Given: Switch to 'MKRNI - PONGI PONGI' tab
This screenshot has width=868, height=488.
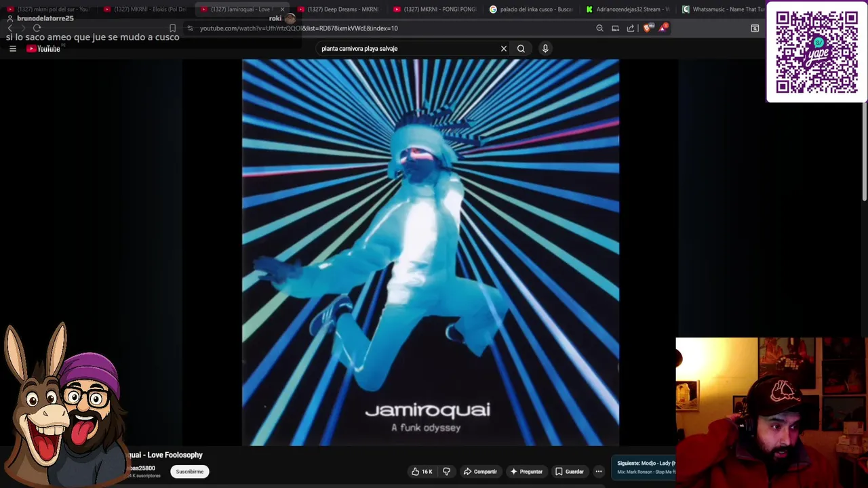Looking at the screenshot, I should [435, 9].
